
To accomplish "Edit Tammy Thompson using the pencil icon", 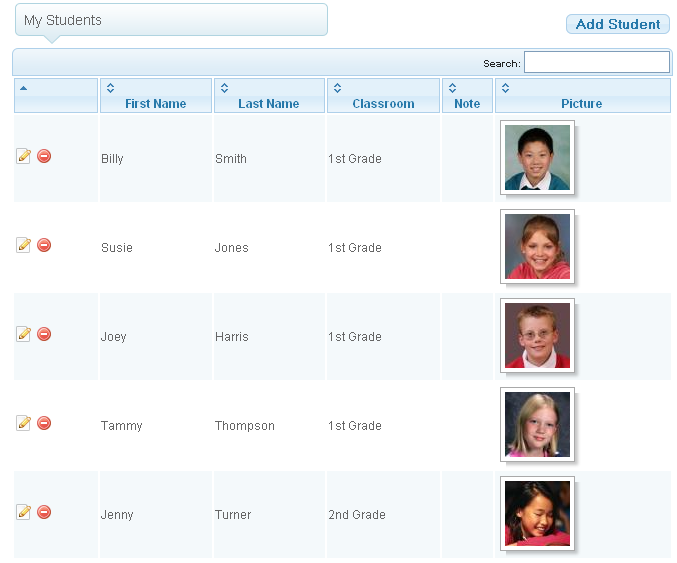I will point(24,423).
